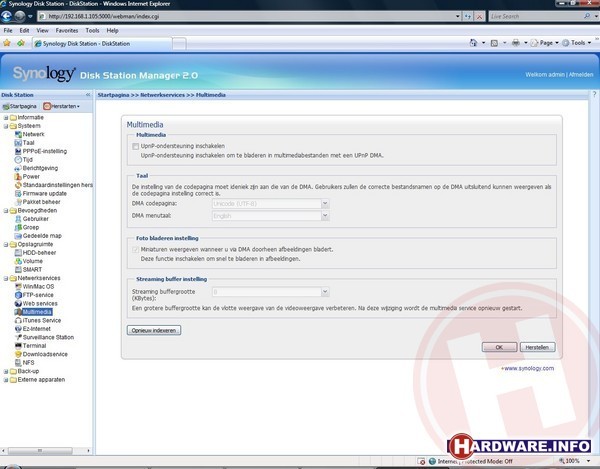Open the Power settings icon
This screenshot has height=469, width=600.
coord(18,176)
